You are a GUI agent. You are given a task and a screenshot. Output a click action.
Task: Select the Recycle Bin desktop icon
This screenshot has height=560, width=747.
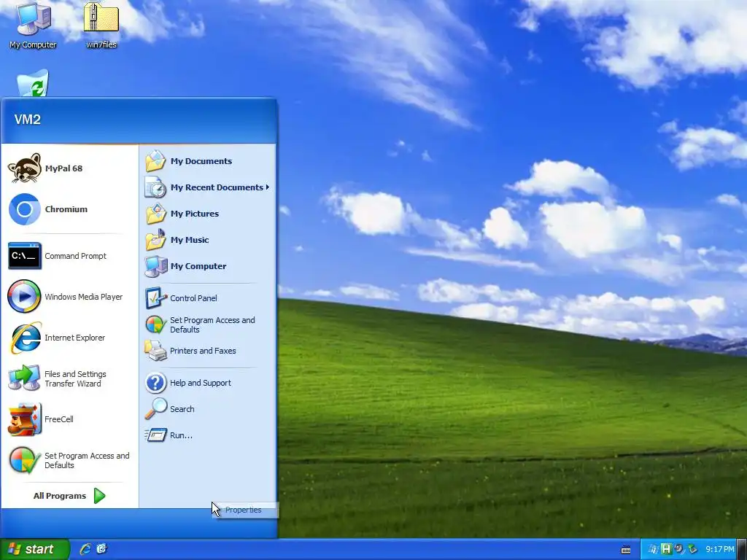(33, 83)
